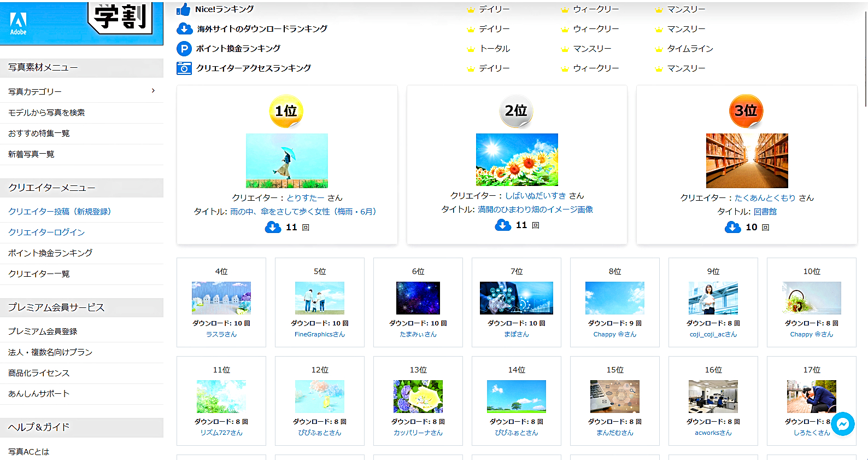This screenshot has width=868, height=460.
Task: Click crown icon beside タイムライン
Action: pos(659,49)
